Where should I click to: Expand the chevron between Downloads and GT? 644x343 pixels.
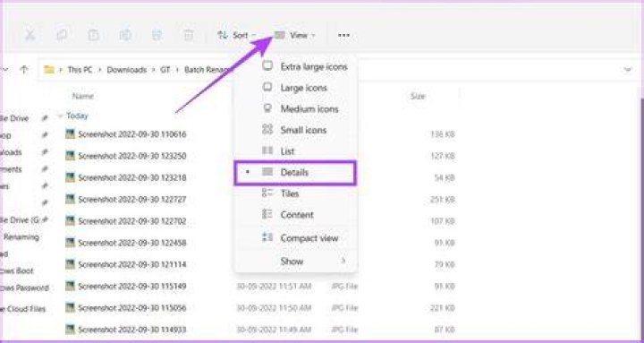pos(153,70)
